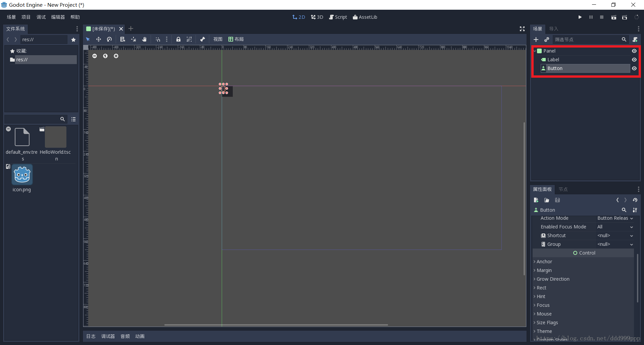Toggle file list view mode
This screenshot has width=644, height=345.
pyautogui.click(x=73, y=119)
